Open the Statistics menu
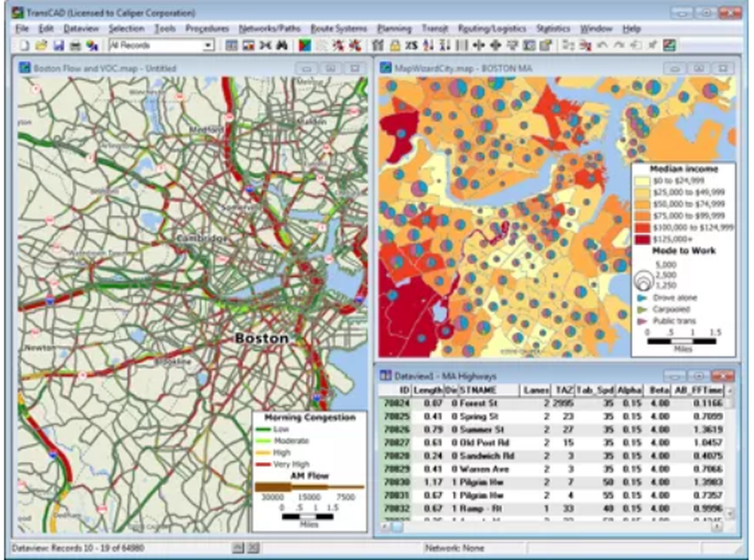The width and height of the screenshot is (754, 560). (x=553, y=29)
